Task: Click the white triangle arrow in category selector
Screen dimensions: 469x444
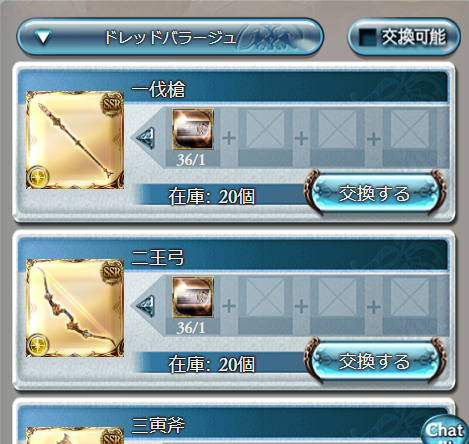Action: click(43, 37)
